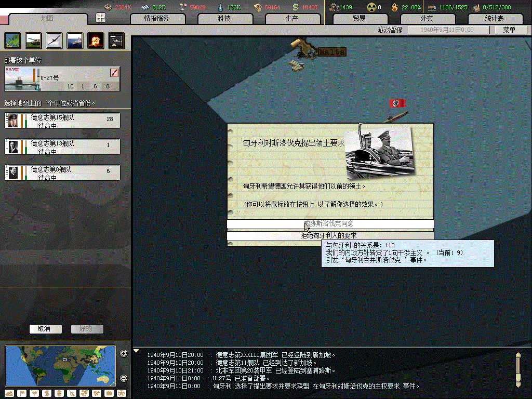This screenshot has height=399, width=532.
Task: Click the dollar money icon in top bar
Action: (295, 7)
